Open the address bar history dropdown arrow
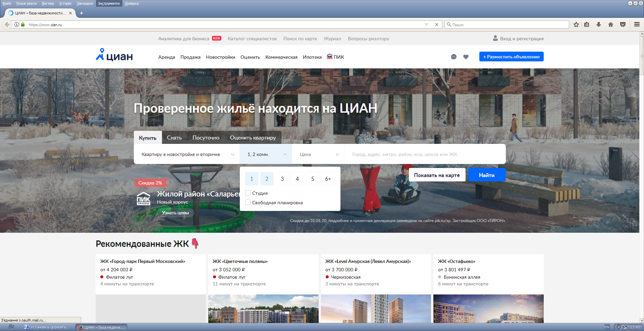The height and width of the screenshot is (331, 644). pos(426,24)
